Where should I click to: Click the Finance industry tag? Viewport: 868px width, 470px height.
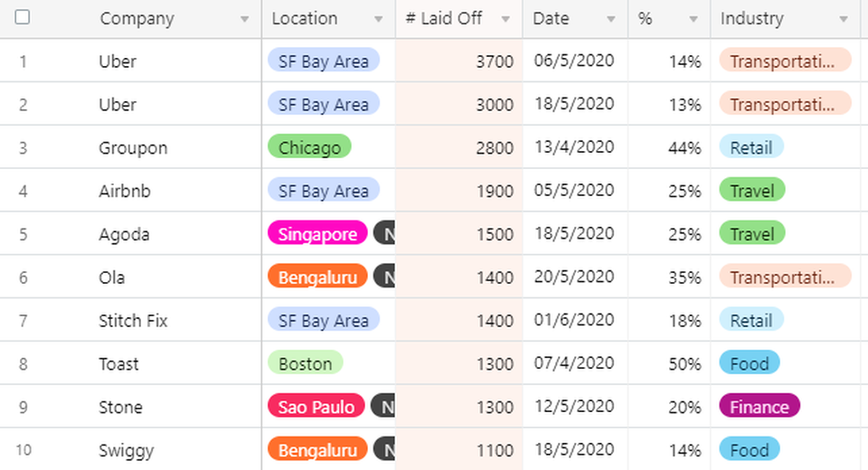tap(759, 406)
